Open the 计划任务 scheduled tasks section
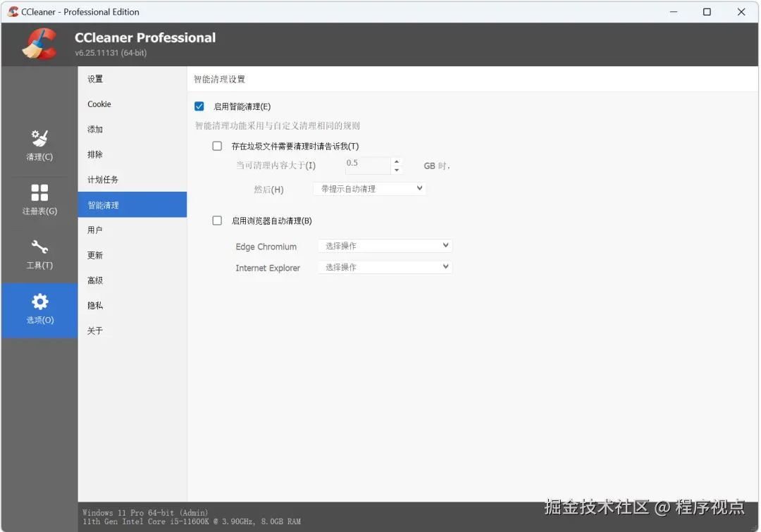The image size is (761, 532). tap(104, 179)
